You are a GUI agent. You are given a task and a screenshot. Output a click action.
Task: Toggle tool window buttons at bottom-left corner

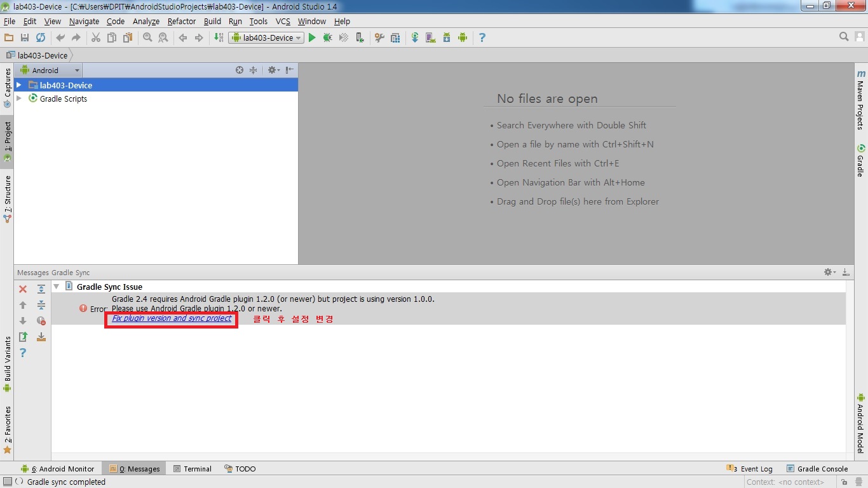(7, 482)
